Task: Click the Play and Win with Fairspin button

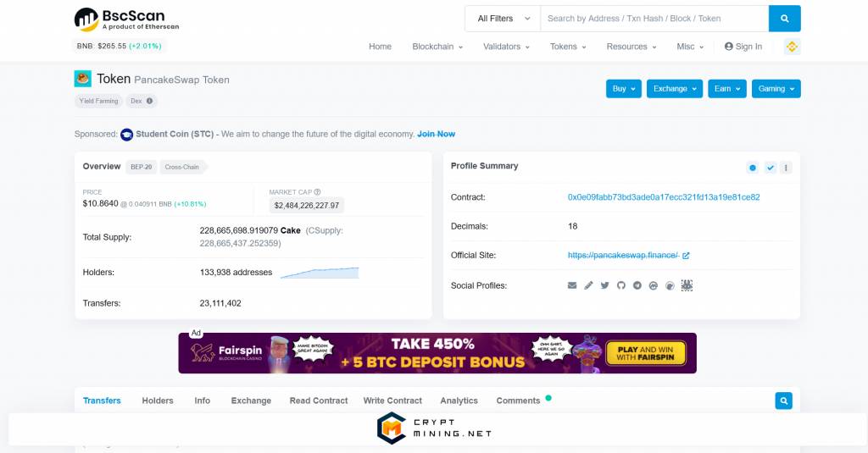Action: 645,353
